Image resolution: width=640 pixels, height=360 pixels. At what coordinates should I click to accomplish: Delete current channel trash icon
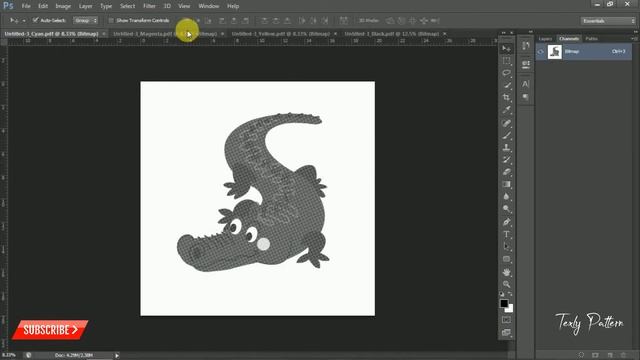(x=623, y=355)
